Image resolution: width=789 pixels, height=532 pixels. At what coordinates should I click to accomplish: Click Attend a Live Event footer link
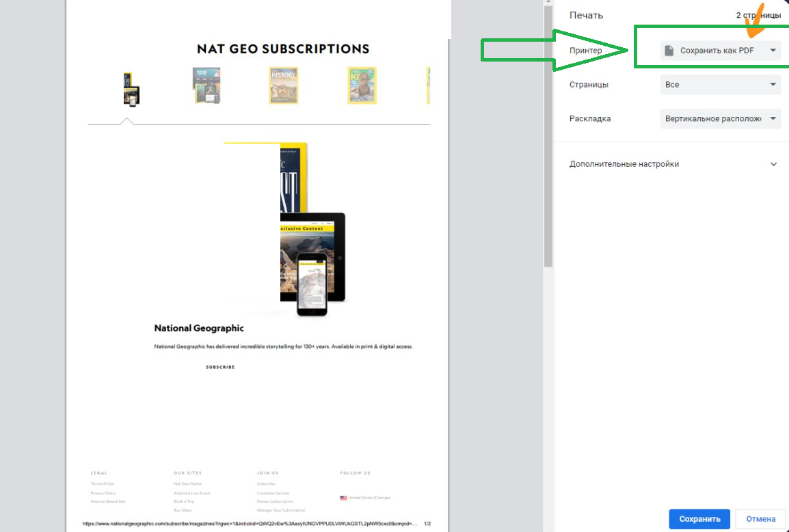[191, 493]
